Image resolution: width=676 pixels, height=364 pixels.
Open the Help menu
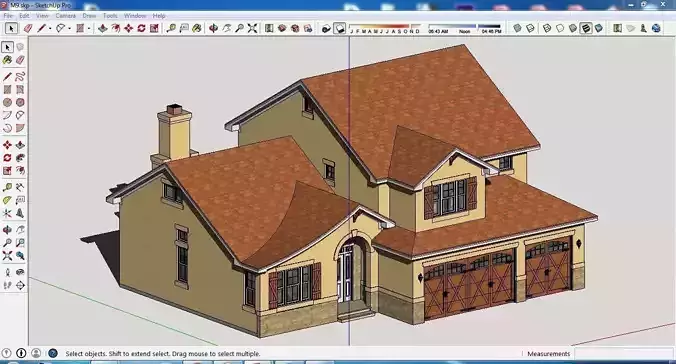coord(159,16)
